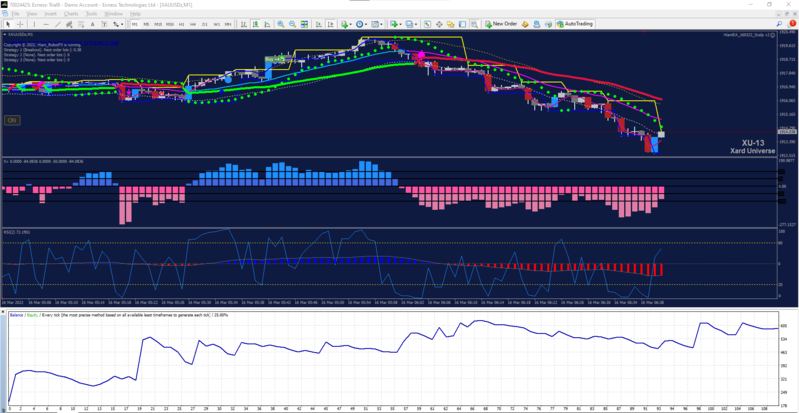This screenshot has height=413, width=799.
Task: Expand the Templates dropdown arrow
Action: (x=382, y=24)
